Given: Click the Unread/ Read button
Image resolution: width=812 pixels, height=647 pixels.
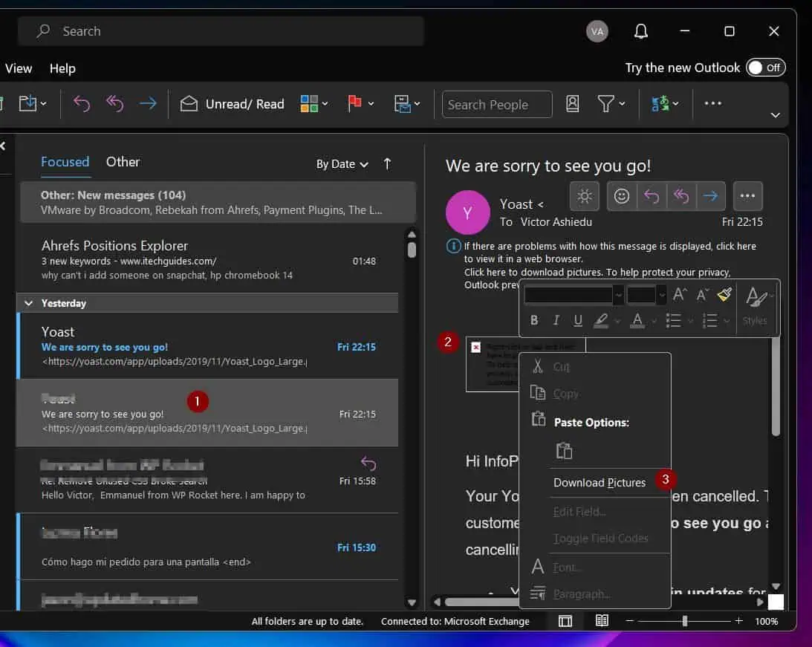Looking at the screenshot, I should pos(232,104).
